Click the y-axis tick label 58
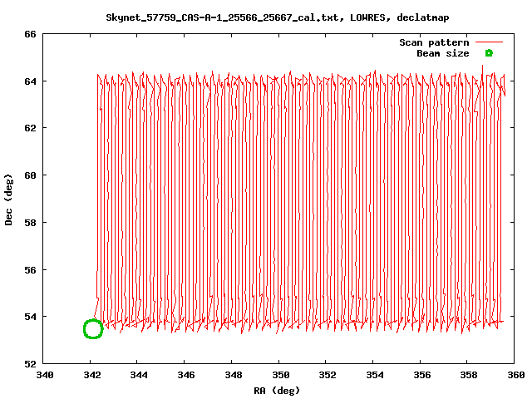 pyautogui.click(x=30, y=223)
